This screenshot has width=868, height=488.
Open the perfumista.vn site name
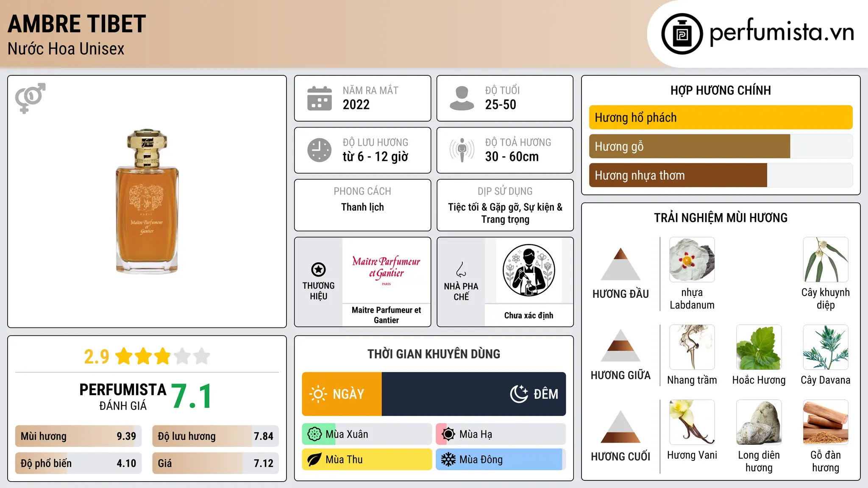tap(782, 32)
